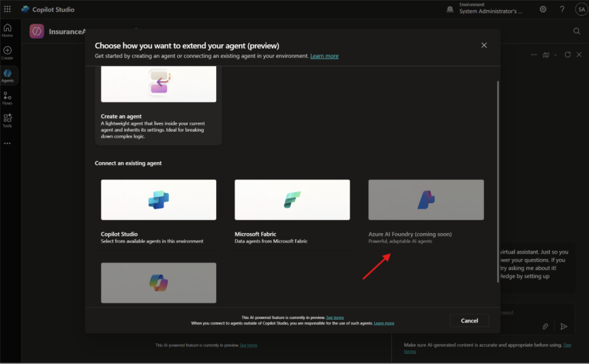
Task: Open See terms link under chat panel
Action: pos(487,348)
